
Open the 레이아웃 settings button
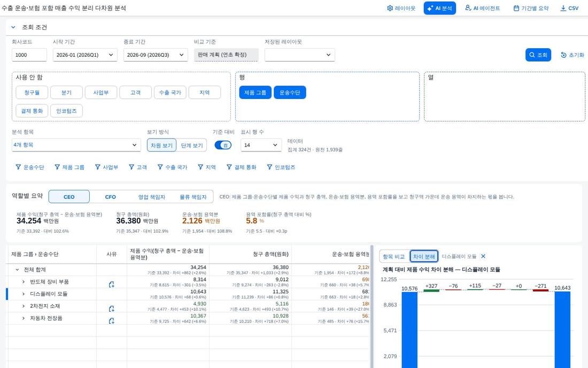point(401,8)
